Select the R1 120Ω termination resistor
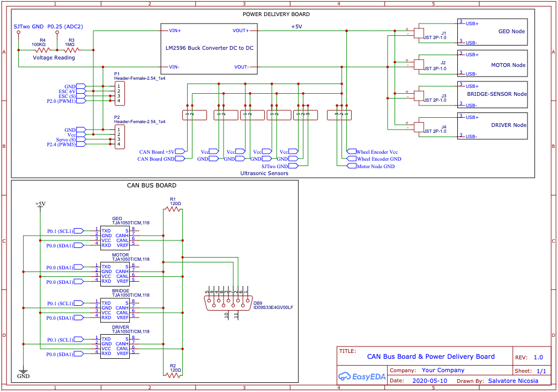This screenshot has width=558, height=392. [x=173, y=209]
